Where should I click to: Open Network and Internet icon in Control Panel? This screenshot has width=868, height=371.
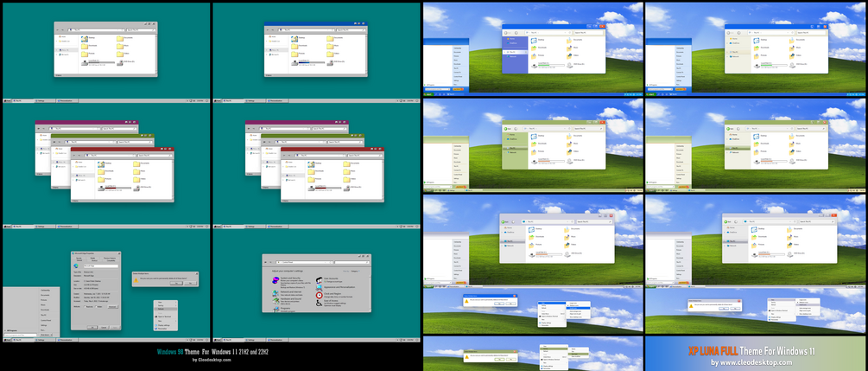tap(276, 293)
